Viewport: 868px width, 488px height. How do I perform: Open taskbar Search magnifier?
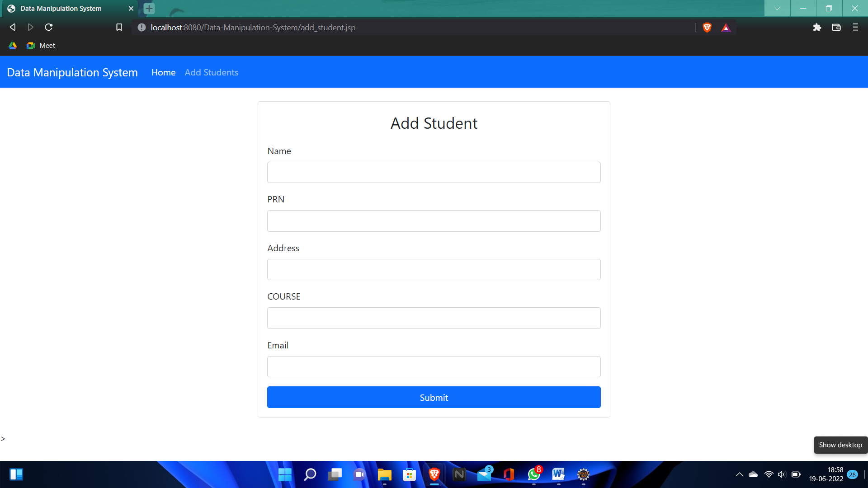(x=310, y=474)
